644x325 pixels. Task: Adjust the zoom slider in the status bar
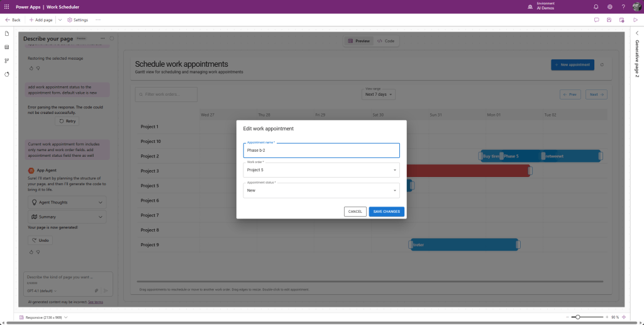tap(578, 317)
